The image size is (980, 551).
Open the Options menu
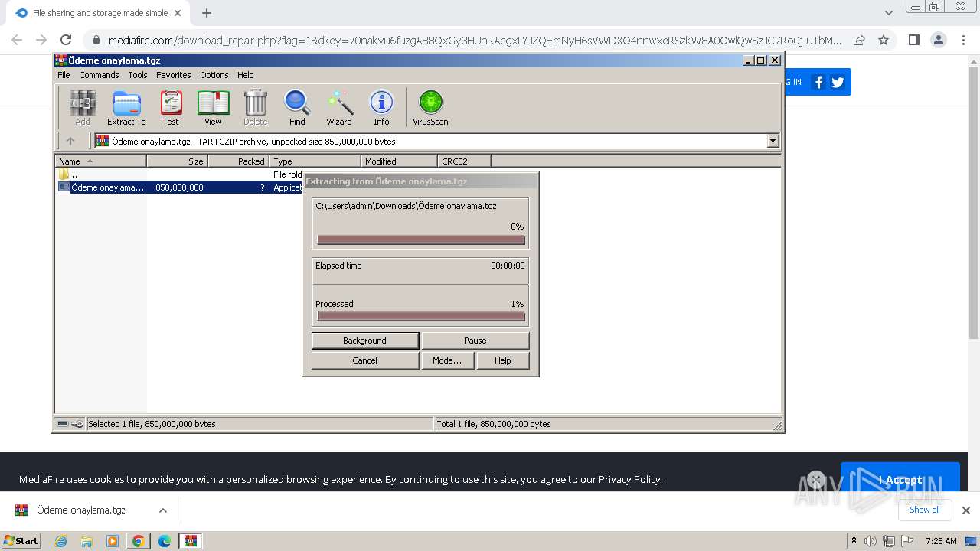click(x=214, y=75)
